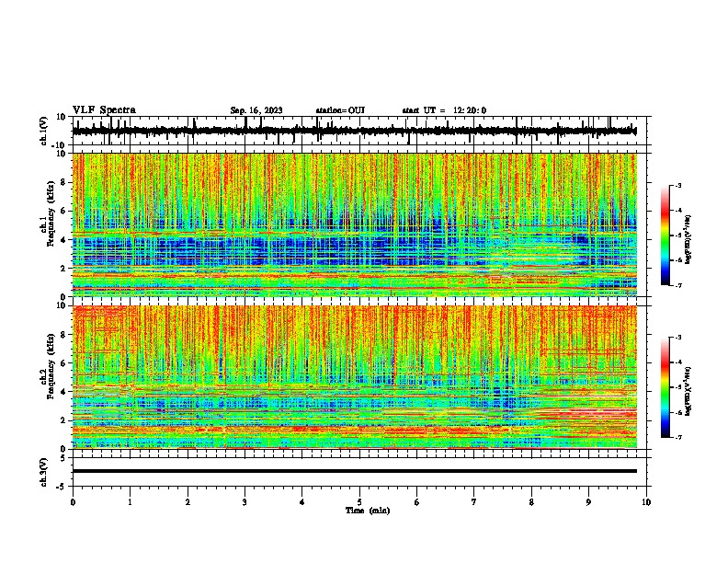Screen dimensions: 728x563
Task: Click the time axis tick "3"
Action: 245,502
